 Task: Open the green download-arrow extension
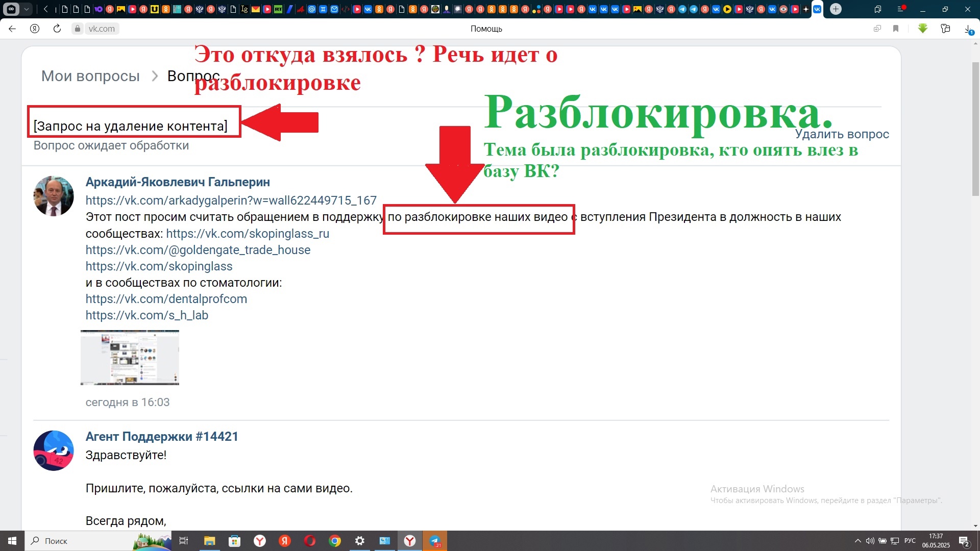pos(923,29)
